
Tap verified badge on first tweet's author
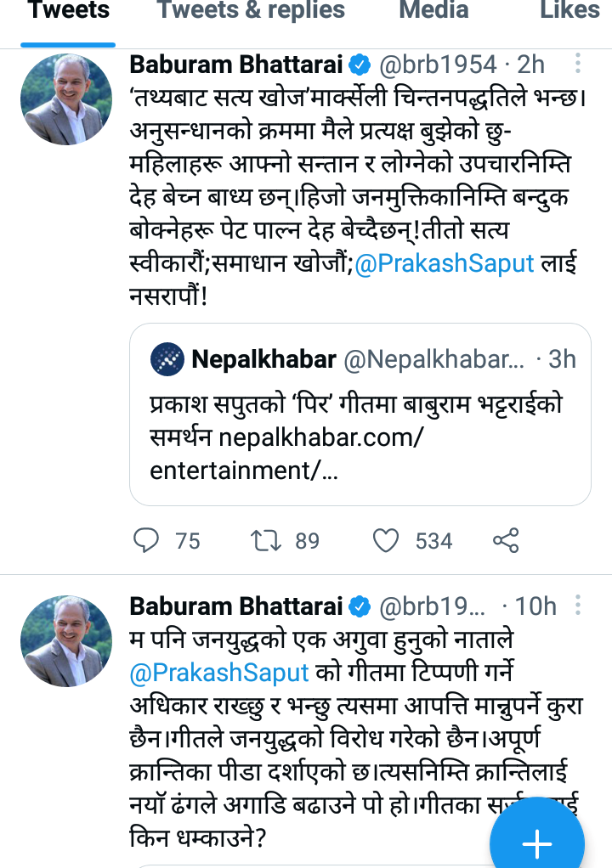361,64
